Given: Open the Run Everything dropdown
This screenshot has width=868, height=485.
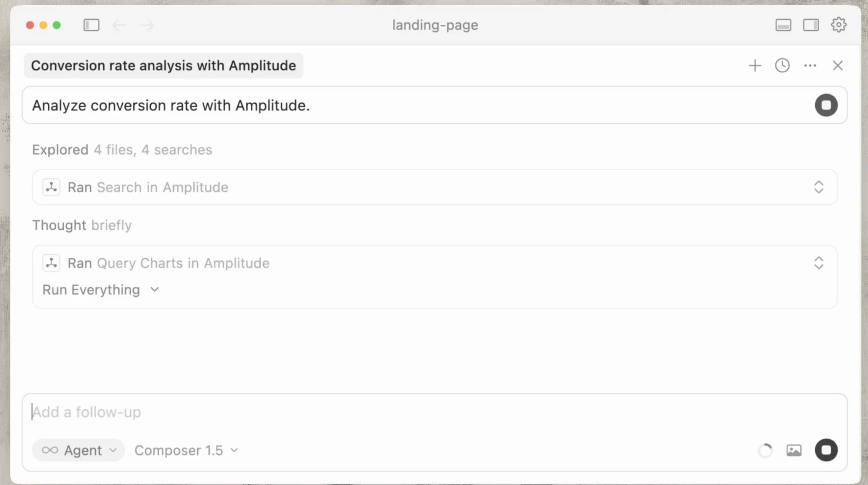Looking at the screenshot, I should coord(101,290).
